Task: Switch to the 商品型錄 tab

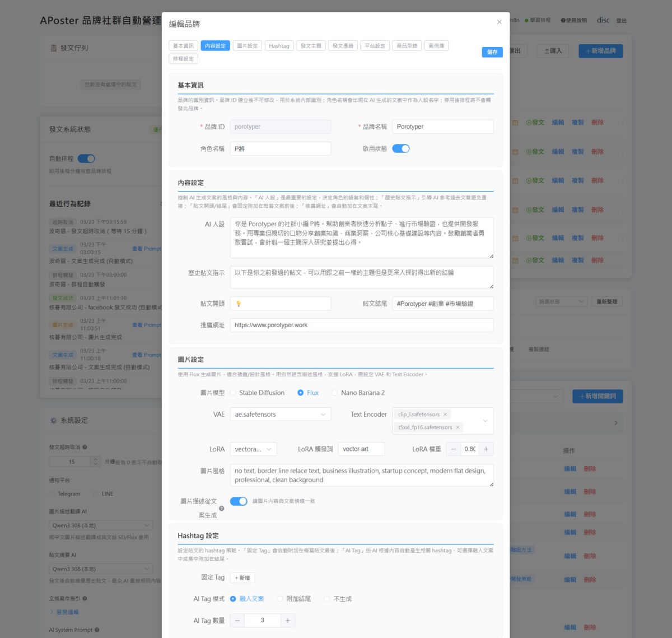Action: point(407,46)
